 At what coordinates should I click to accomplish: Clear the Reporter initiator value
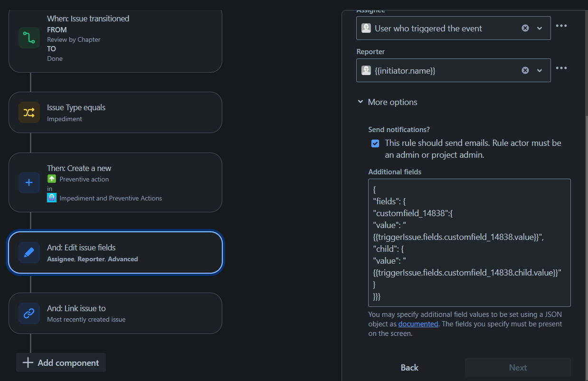[x=525, y=70]
